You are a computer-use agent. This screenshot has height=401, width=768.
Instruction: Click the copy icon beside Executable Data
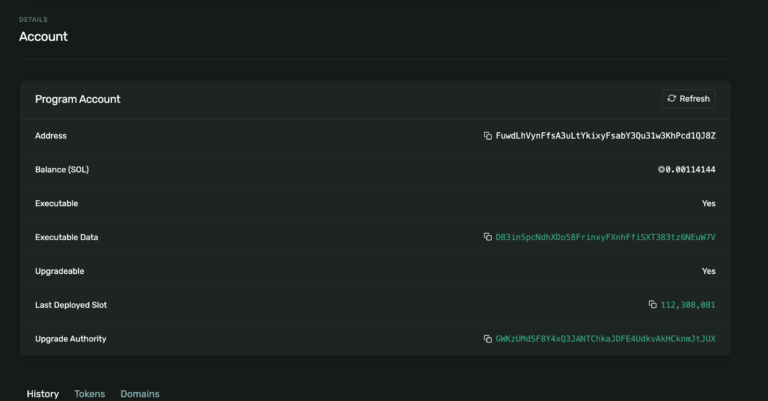click(x=488, y=238)
